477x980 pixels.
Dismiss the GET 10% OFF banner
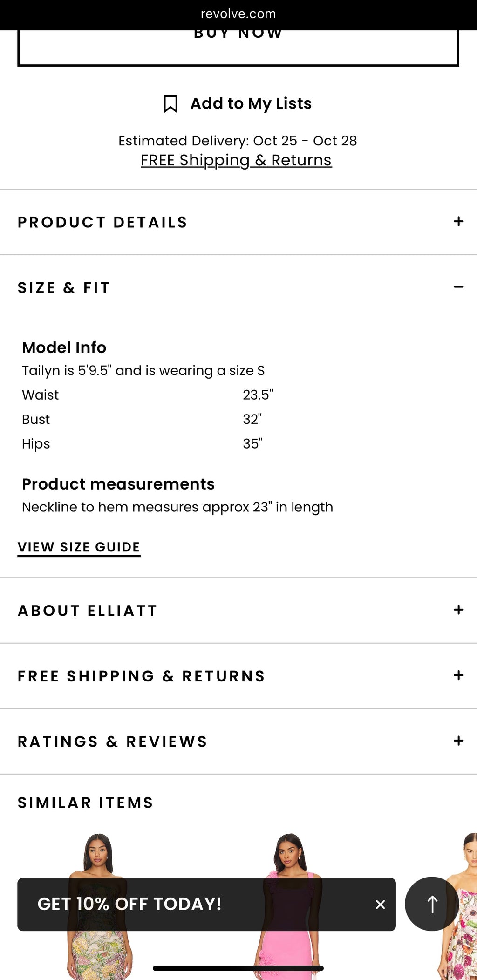pyautogui.click(x=380, y=904)
